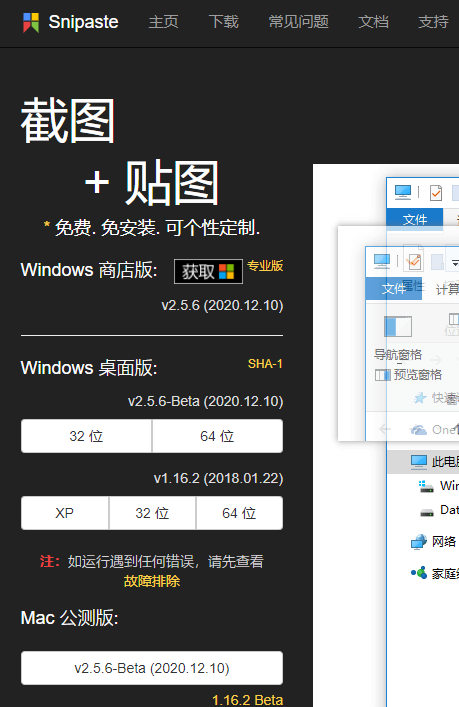Image resolution: width=459 pixels, height=707 pixels.
Task: Click the Data drive icon under 此电脑
Action: point(427,513)
